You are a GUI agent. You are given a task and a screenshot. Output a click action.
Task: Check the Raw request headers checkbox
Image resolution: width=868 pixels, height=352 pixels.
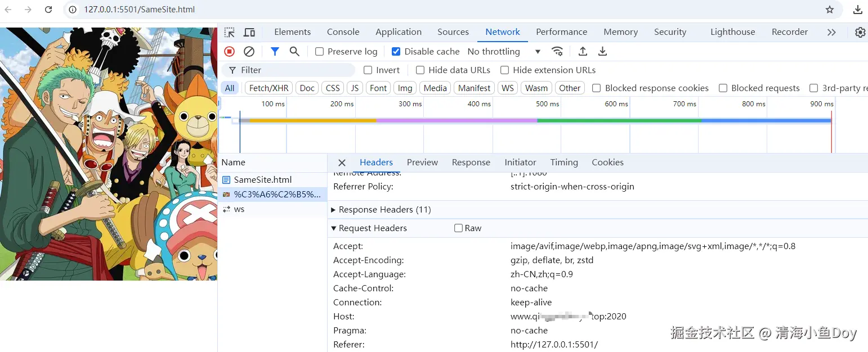tap(459, 228)
